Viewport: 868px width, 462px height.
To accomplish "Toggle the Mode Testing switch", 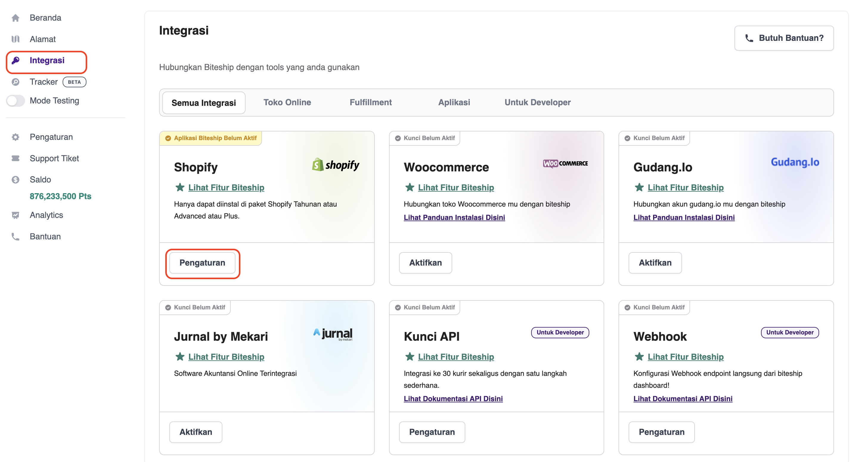I will point(15,100).
